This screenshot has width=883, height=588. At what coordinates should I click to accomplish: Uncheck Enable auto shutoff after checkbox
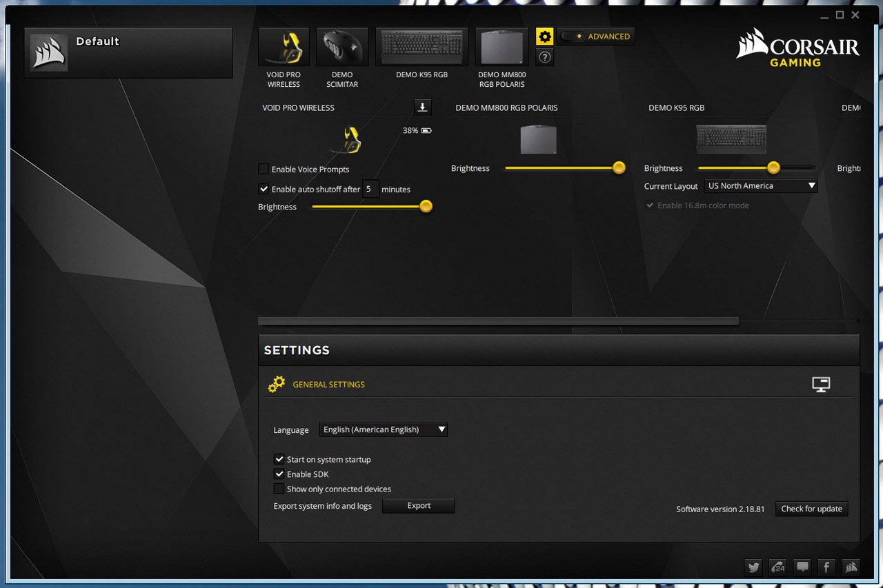(x=264, y=189)
